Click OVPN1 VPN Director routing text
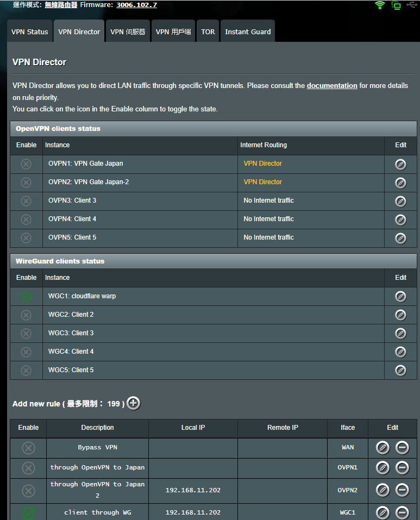 (x=263, y=164)
